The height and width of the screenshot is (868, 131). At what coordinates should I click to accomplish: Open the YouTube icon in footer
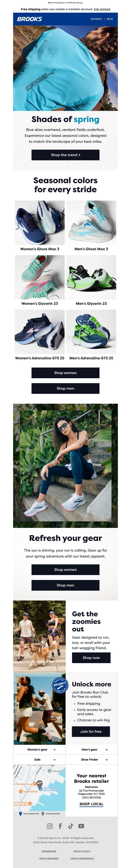(81, 826)
